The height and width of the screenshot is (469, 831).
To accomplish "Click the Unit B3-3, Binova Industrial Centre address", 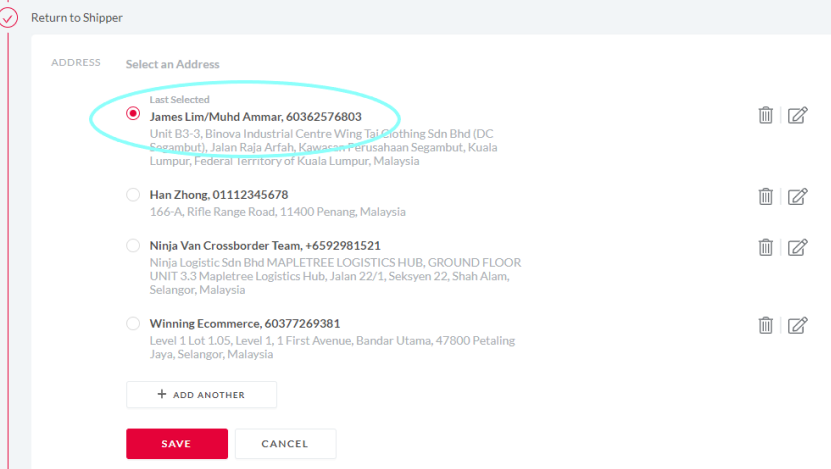I will pyautogui.click(x=323, y=147).
